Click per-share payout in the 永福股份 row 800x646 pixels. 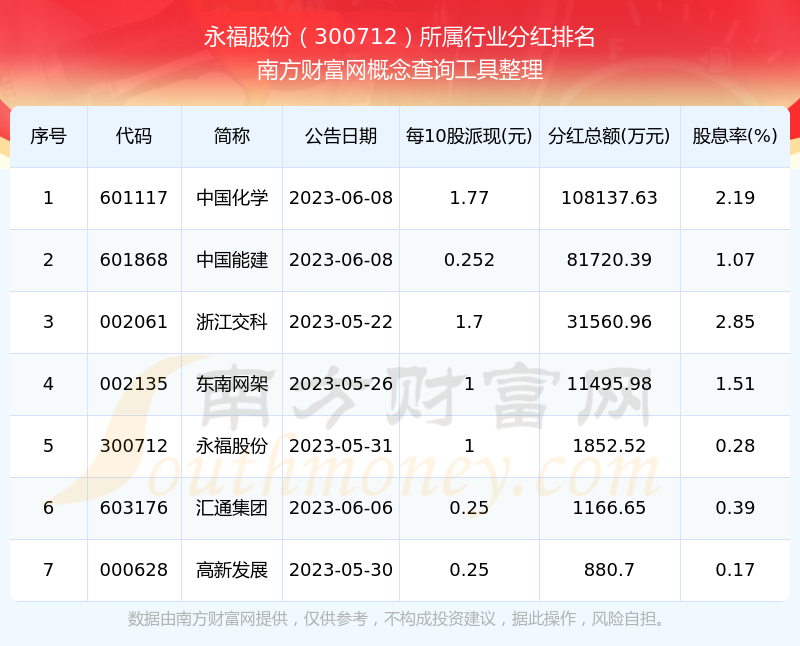[x=469, y=446]
